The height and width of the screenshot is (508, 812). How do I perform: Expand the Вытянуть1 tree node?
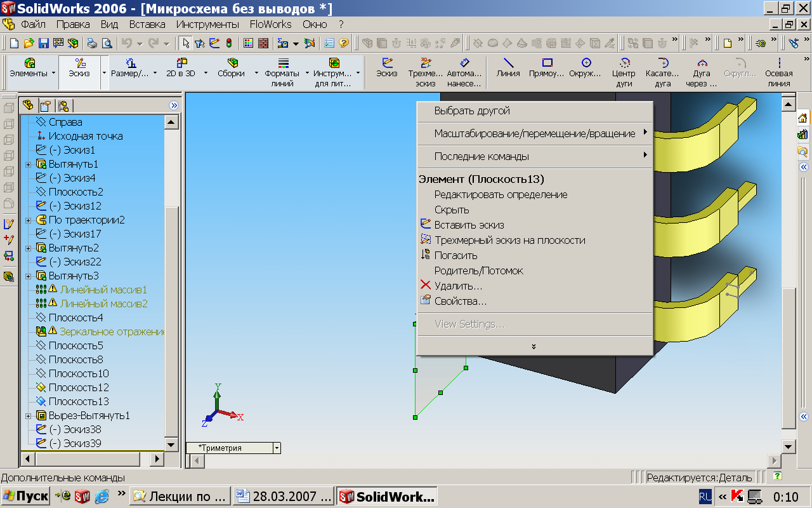[28, 164]
